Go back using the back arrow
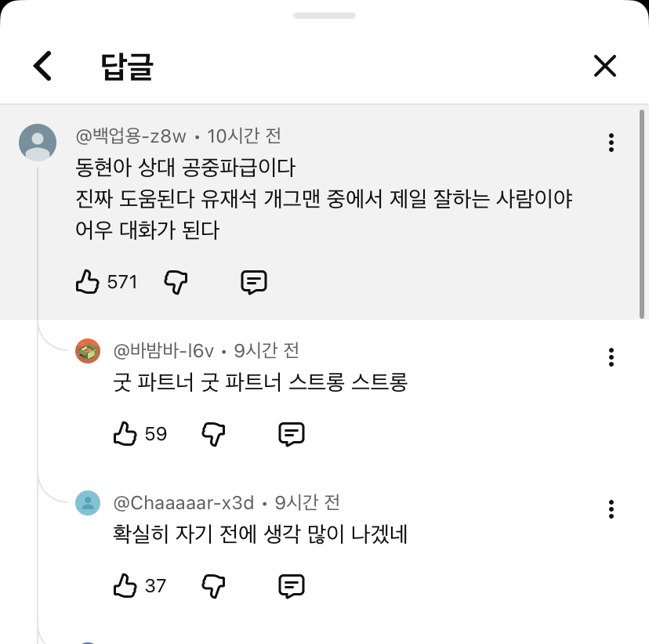649x644 pixels. coord(43,66)
